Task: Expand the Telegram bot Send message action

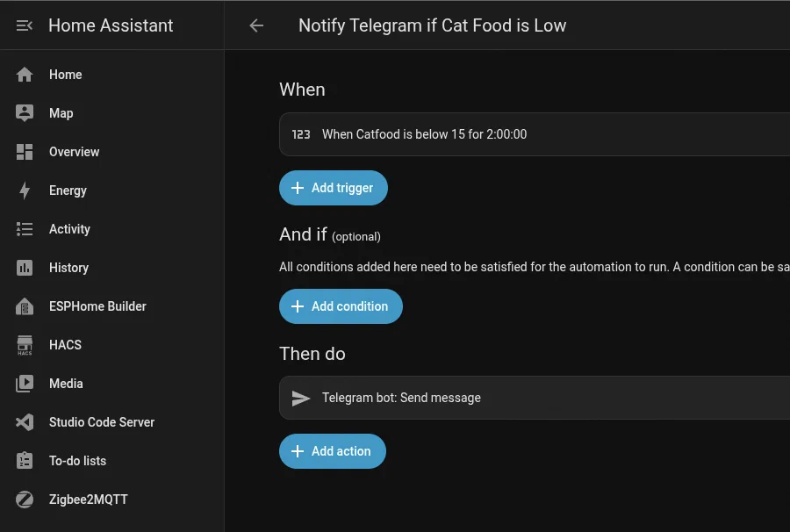Action: click(x=535, y=398)
